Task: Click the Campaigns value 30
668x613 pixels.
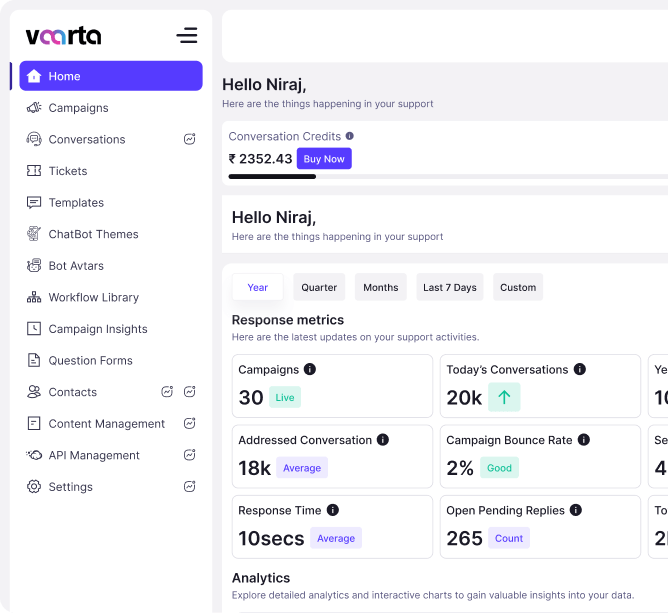Action: pos(251,397)
